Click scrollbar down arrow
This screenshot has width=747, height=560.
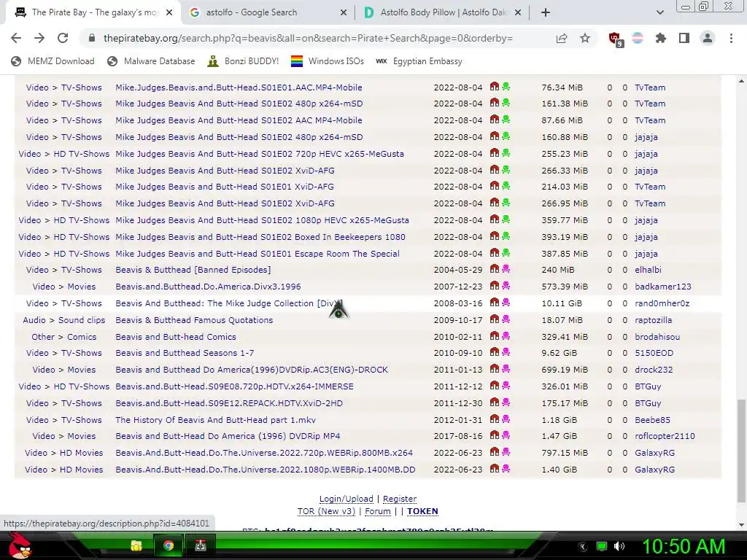click(741, 525)
